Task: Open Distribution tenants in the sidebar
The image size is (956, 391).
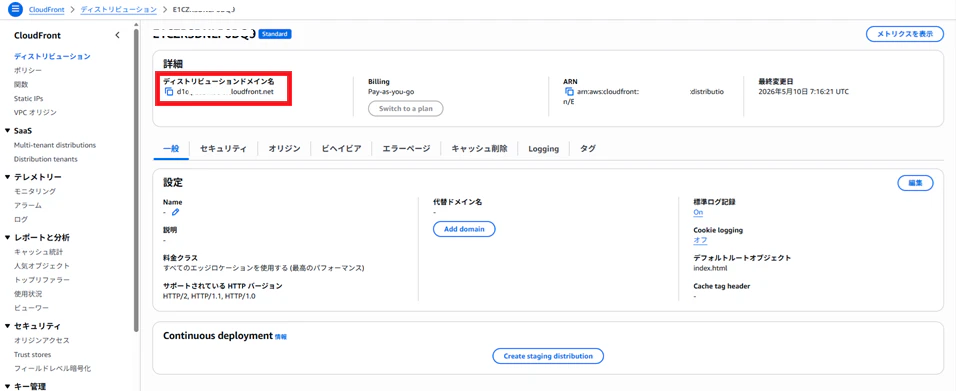Action: (45, 159)
